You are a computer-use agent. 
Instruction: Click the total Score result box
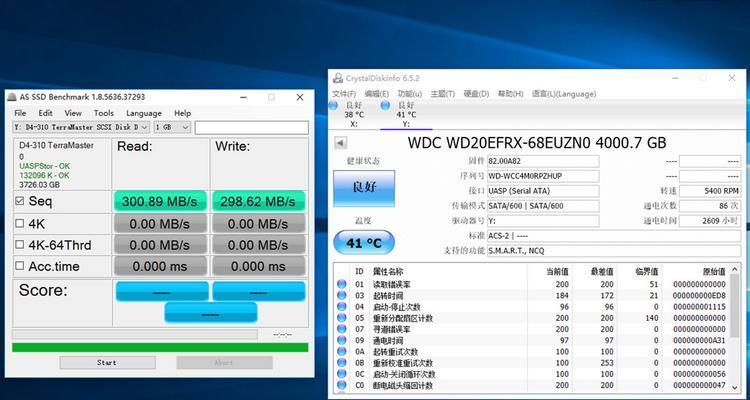210,313
